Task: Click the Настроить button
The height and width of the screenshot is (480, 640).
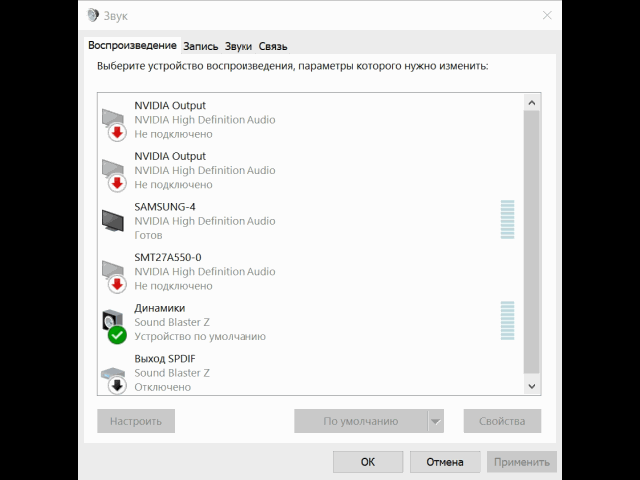Action: (x=136, y=421)
